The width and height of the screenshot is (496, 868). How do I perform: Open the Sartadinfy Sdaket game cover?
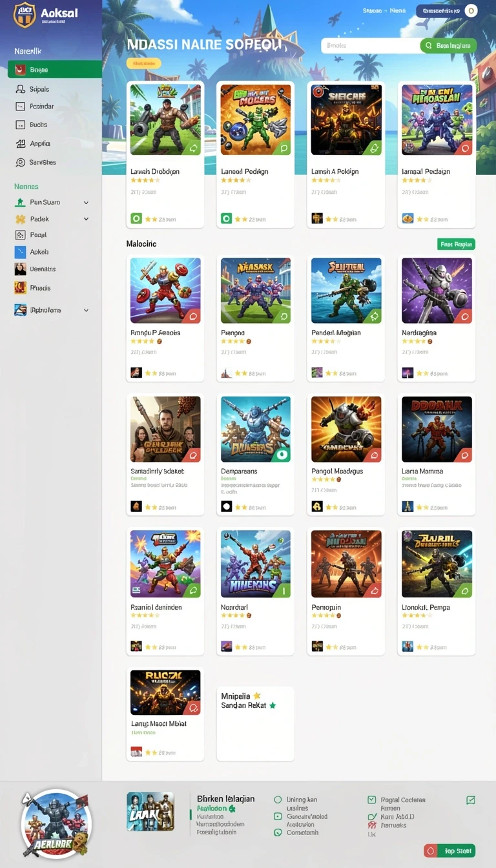(165, 429)
